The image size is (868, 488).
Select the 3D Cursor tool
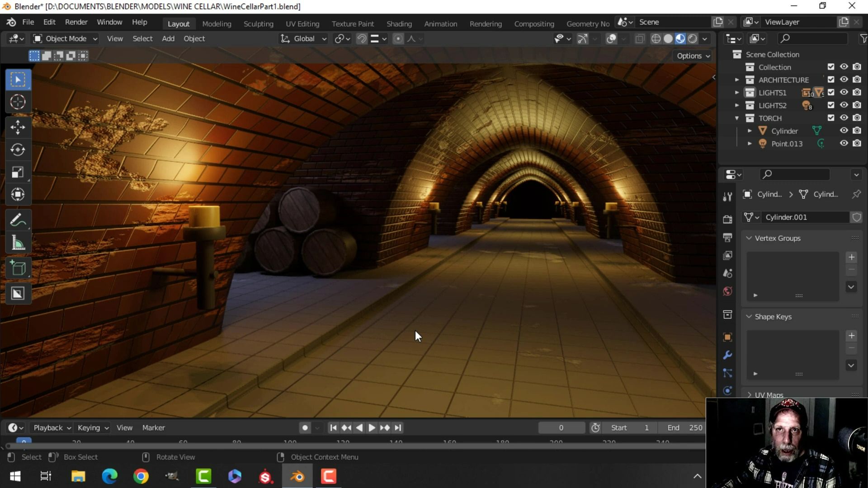pos(18,102)
